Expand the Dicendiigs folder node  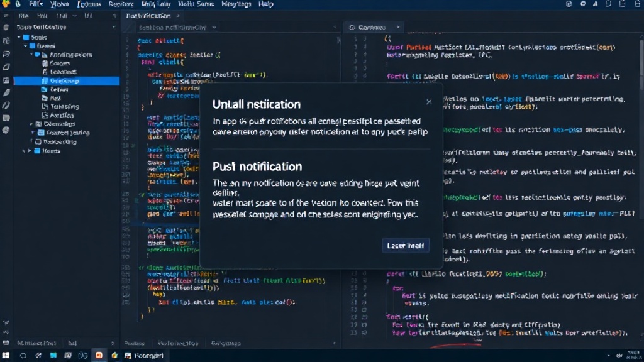31,124
